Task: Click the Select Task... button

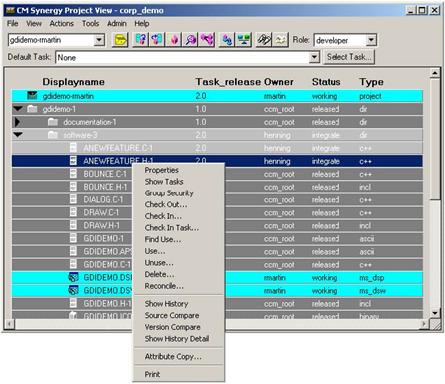Action: 349,57
